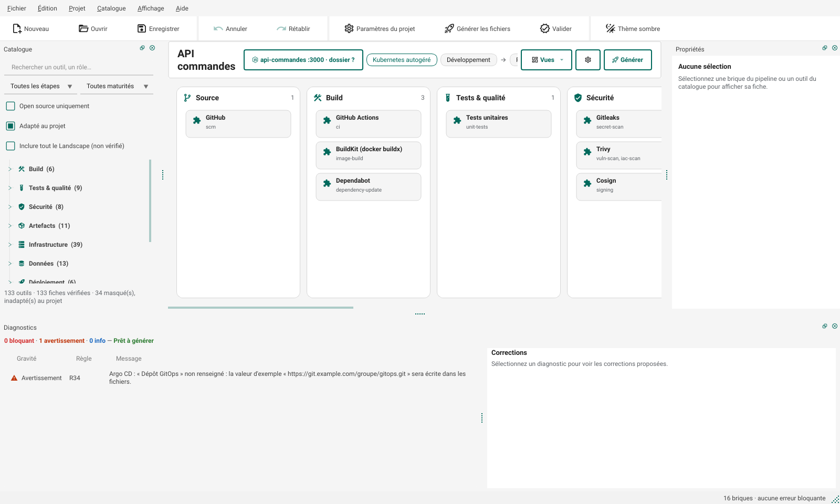This screenshot has width=840, height=504.
Task: Select the Dependabot brick
Action: (369, 187)
